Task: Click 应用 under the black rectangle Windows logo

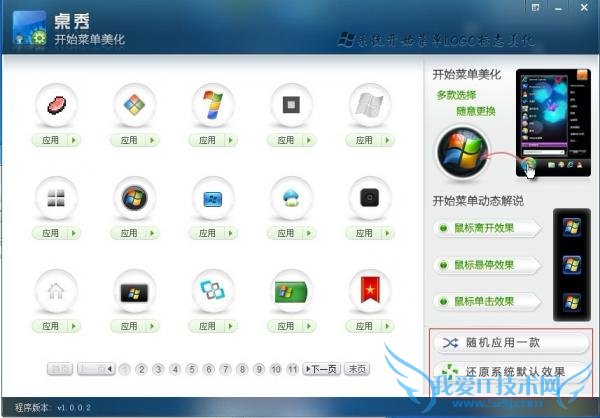Action: pos(129,326)
